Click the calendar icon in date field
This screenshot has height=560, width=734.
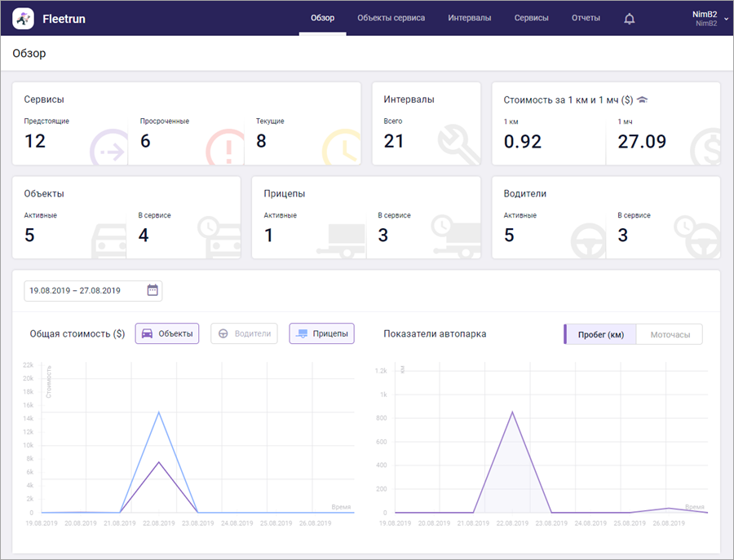[153, 290]
